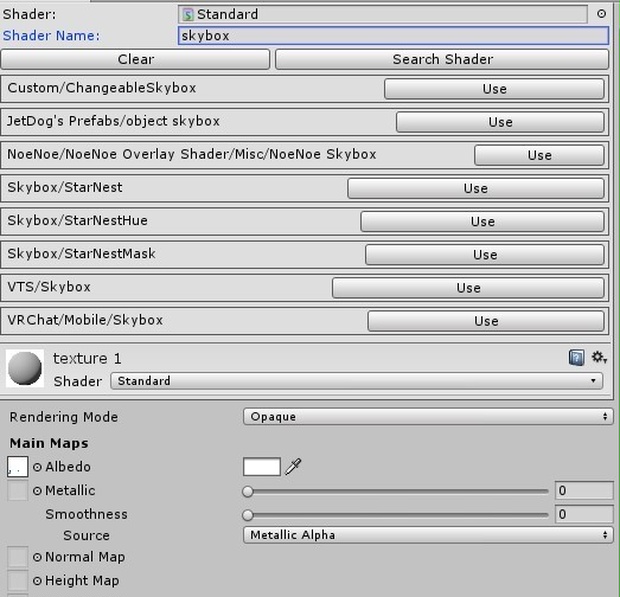
Task: Pick albedo color with the eyedropper
Action: click(x=293, y=467)
